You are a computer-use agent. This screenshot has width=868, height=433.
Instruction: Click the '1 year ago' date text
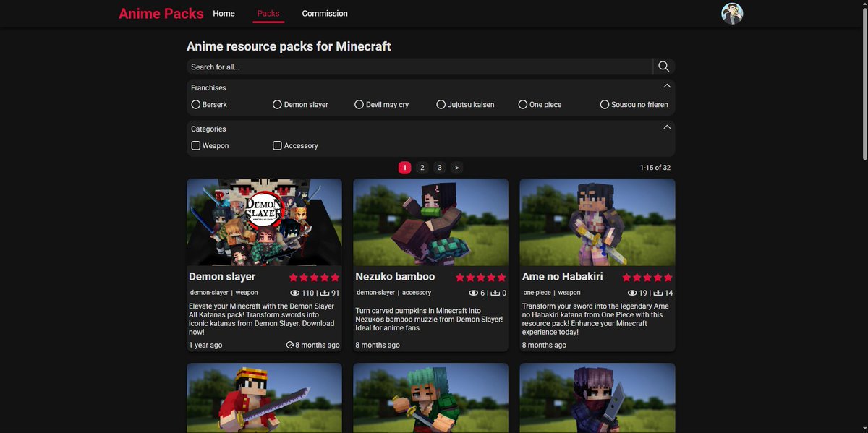coord(205,345)
